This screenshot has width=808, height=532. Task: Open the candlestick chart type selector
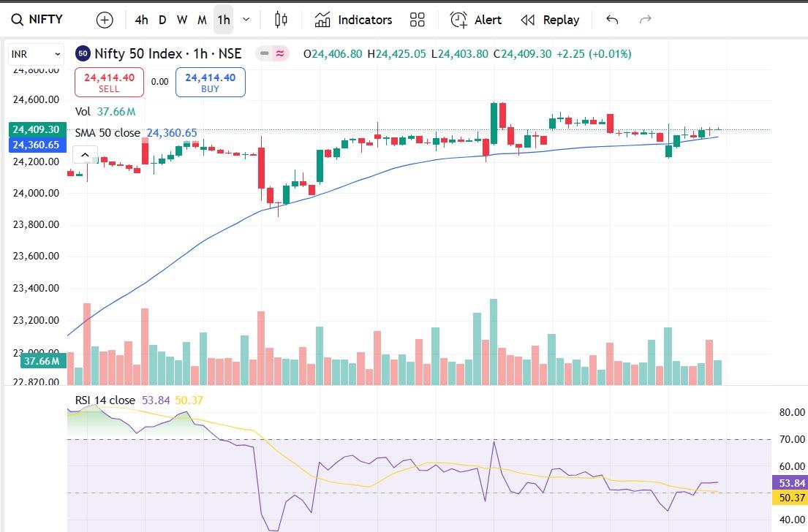coord(281,20)
